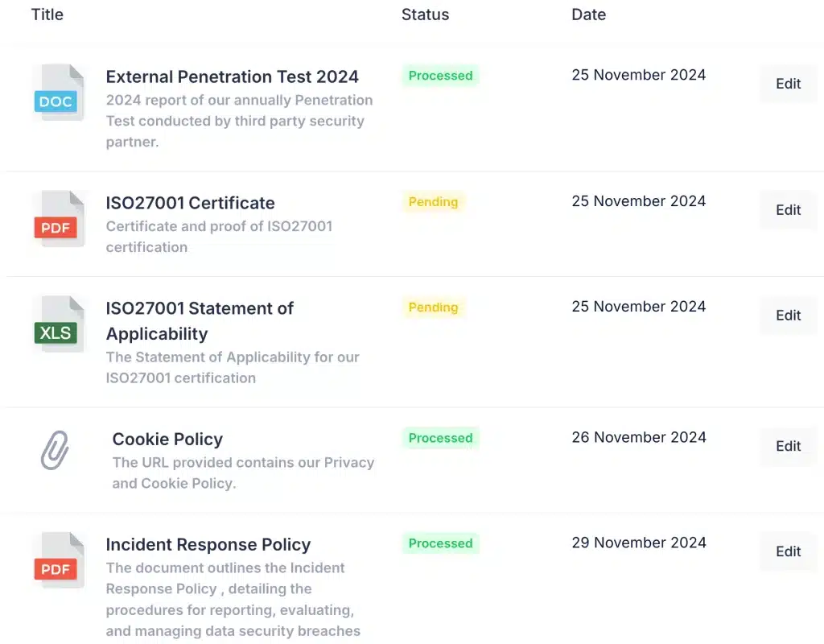Open the ISO27001 Certificate title
Image resolution: width=824 pixels, height=644 pixels.
tap(190, 203)
